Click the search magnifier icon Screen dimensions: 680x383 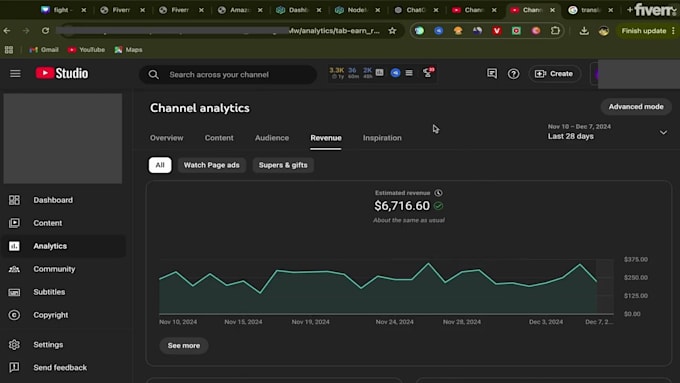coord(154,75)
